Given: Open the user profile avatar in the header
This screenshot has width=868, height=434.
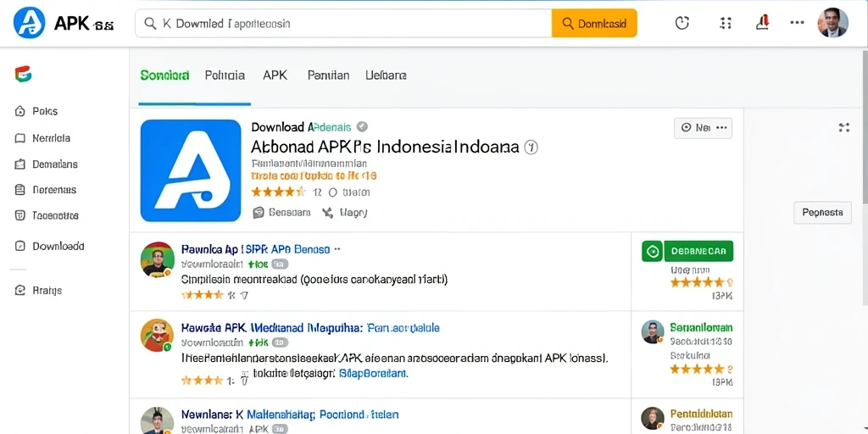Looking at the screenshot, I should (832, 23).
